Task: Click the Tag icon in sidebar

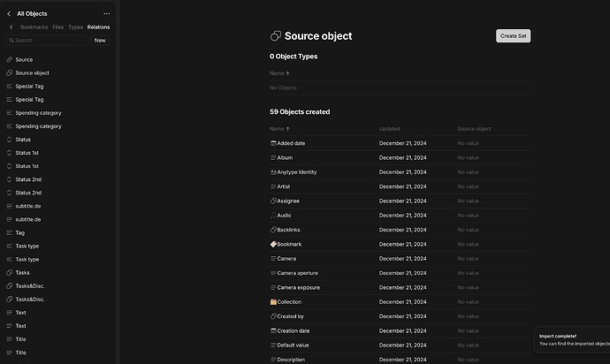Action: 10,232
